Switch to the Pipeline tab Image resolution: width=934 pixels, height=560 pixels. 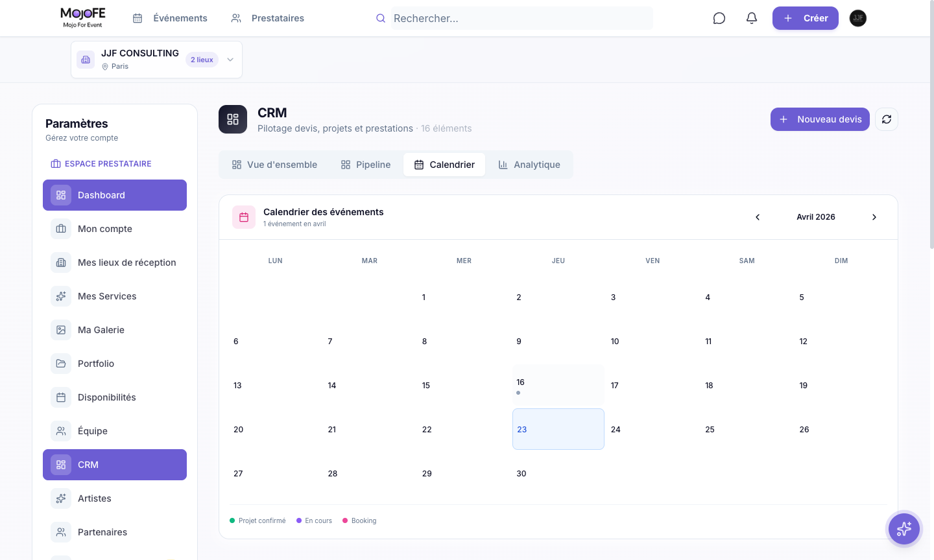(366, 165)
